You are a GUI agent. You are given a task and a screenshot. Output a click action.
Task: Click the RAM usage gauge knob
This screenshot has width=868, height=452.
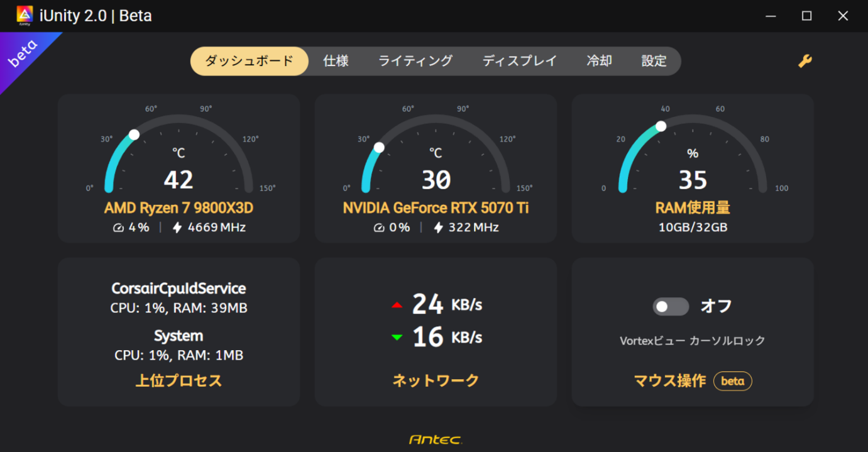[661, 126]
